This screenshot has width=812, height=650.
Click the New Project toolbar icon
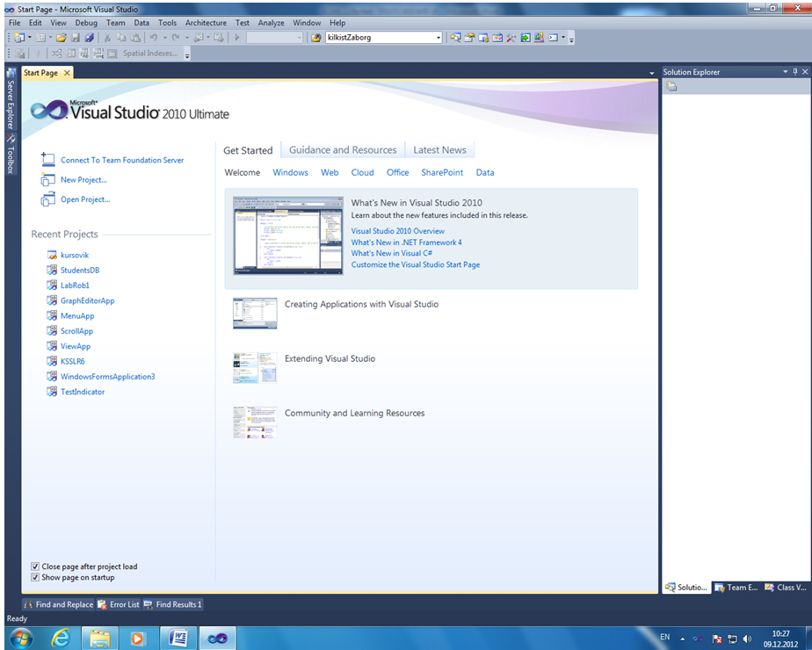(x=19, y=37)
